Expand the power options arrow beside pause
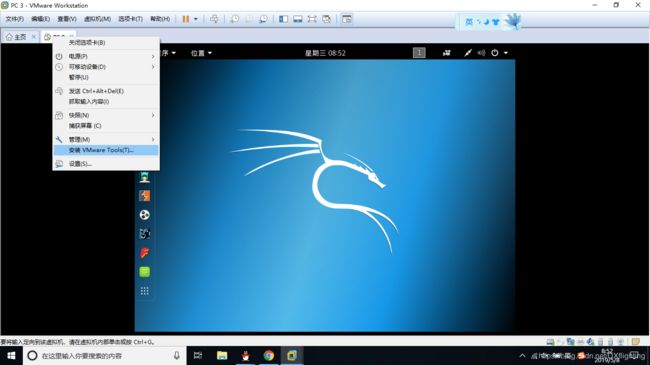 pos(196,19)
